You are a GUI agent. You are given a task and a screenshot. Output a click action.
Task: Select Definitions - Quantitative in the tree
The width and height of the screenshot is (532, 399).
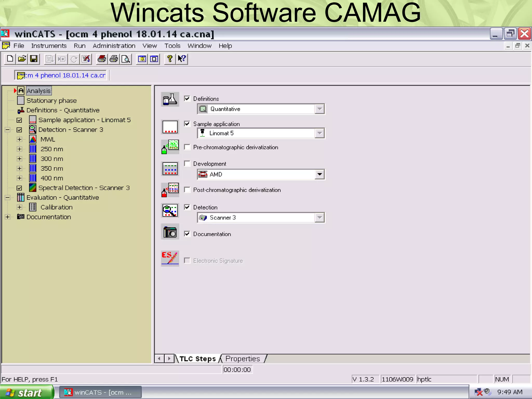tap(63, 110)
